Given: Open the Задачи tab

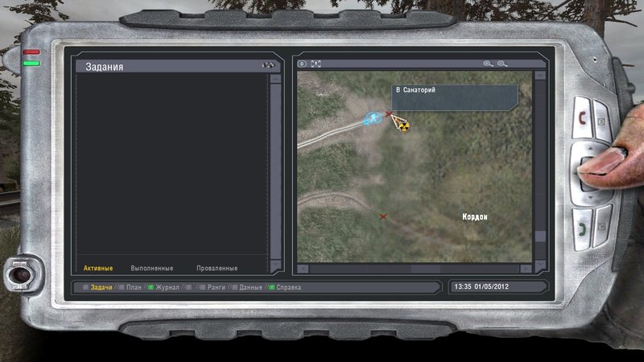Looking at the screenshot, I should [x=101, y=287].
